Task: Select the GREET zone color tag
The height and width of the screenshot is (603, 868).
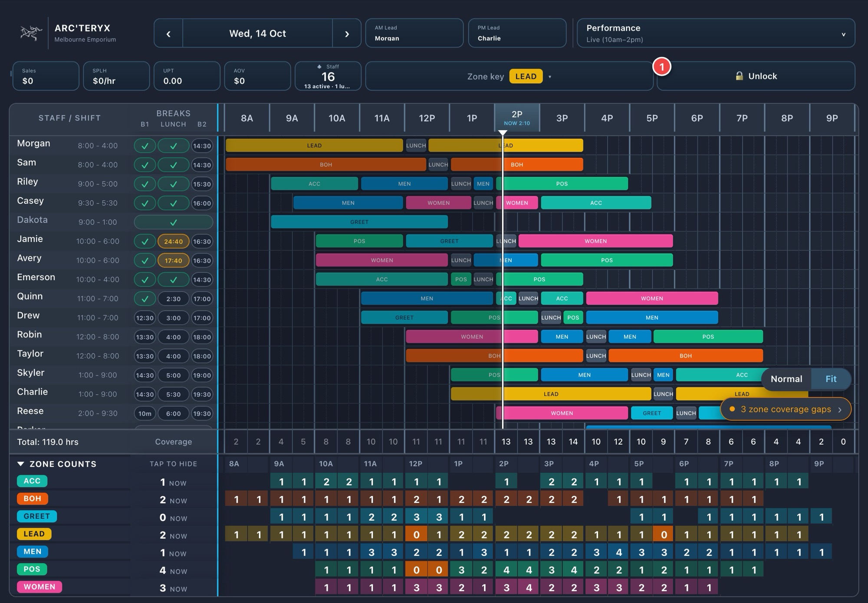Action: (37, 516)
